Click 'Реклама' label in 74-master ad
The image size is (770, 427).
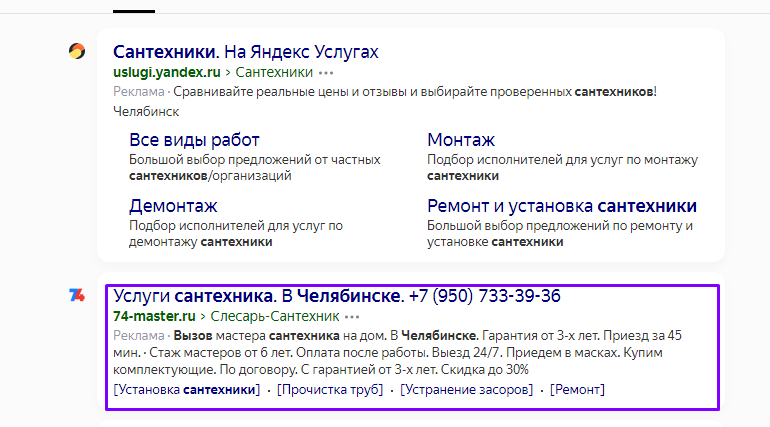coord(138,336)
